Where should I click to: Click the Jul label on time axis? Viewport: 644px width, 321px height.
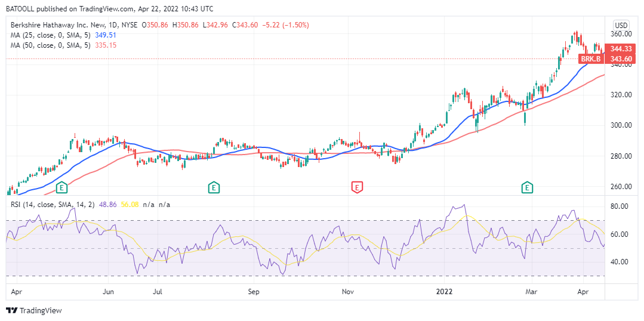(158, 292)
